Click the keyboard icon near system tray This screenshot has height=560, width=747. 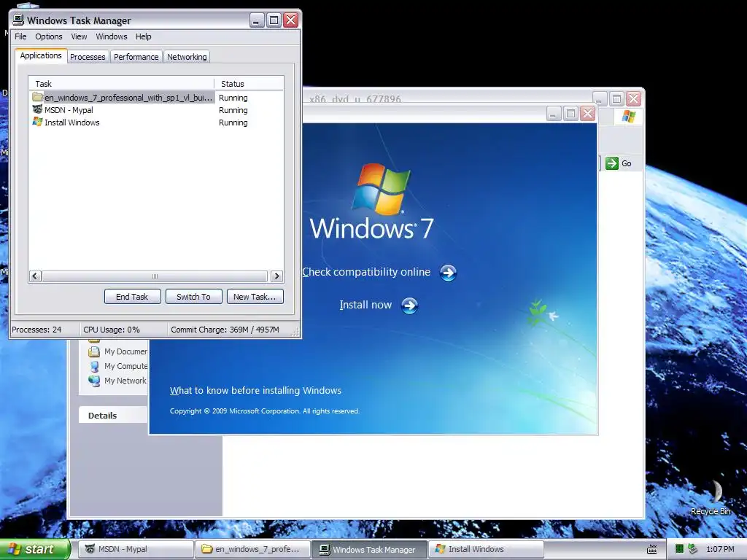[651, 550]
